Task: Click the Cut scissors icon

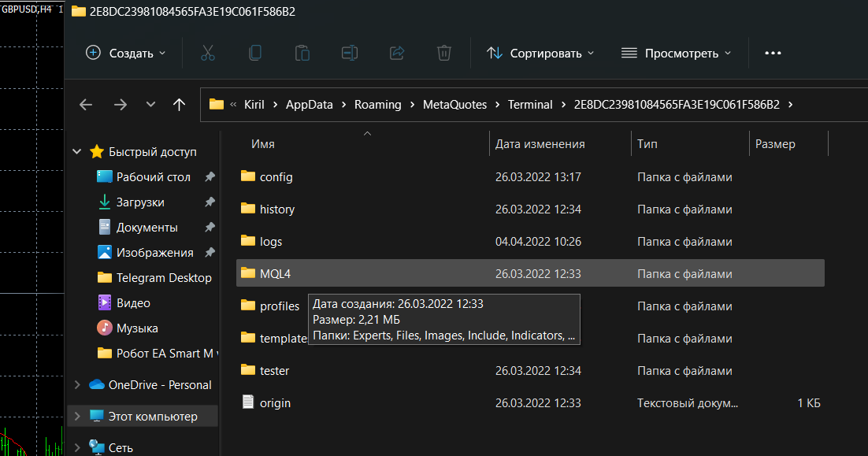Action: [x=208, y=53]
